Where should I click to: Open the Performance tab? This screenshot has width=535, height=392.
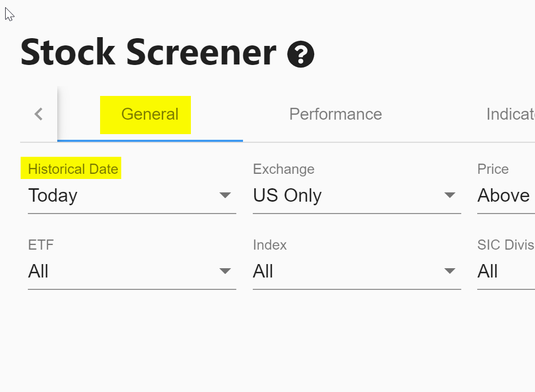click(335, 114)
